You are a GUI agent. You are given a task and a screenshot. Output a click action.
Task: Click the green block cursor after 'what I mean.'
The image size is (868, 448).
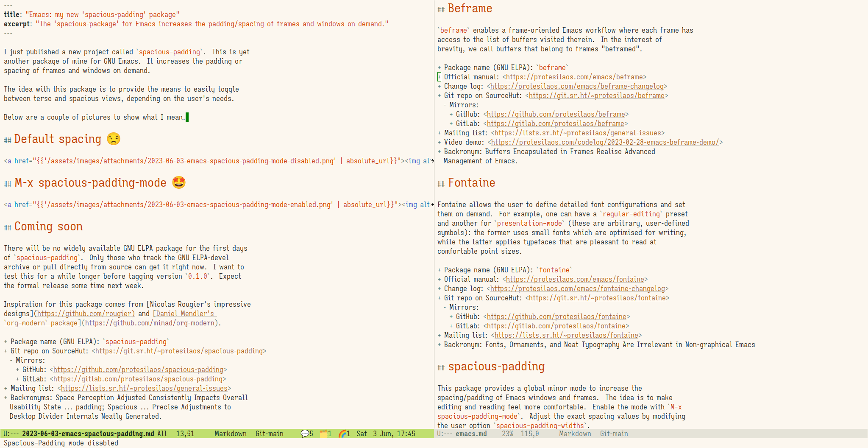pos(187,117)
